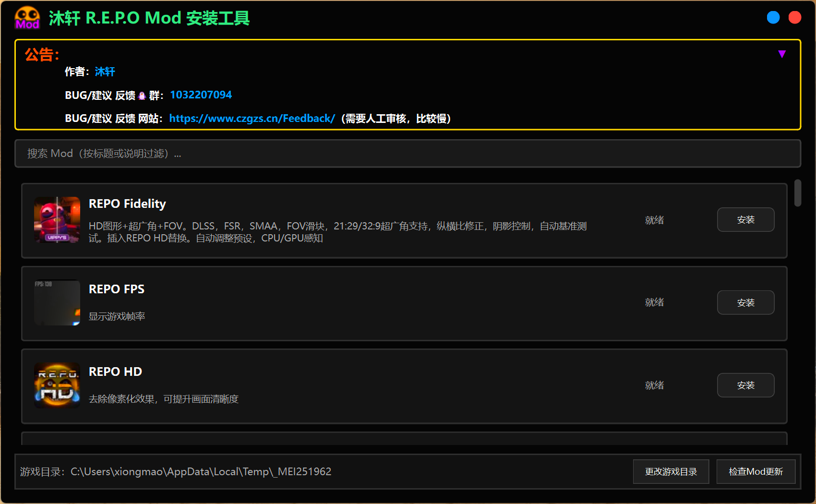Select the REPO Fidelity title text

(127, 204)
